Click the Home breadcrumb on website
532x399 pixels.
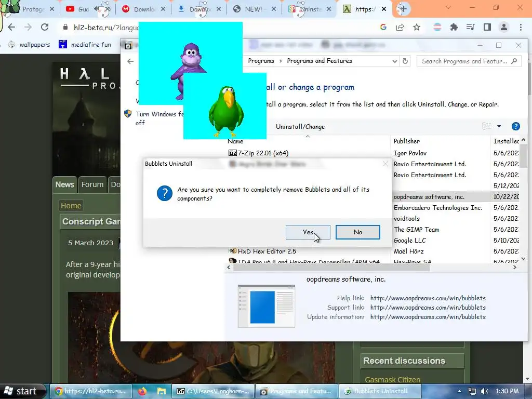pyautogui.click(x=71, y=206)
